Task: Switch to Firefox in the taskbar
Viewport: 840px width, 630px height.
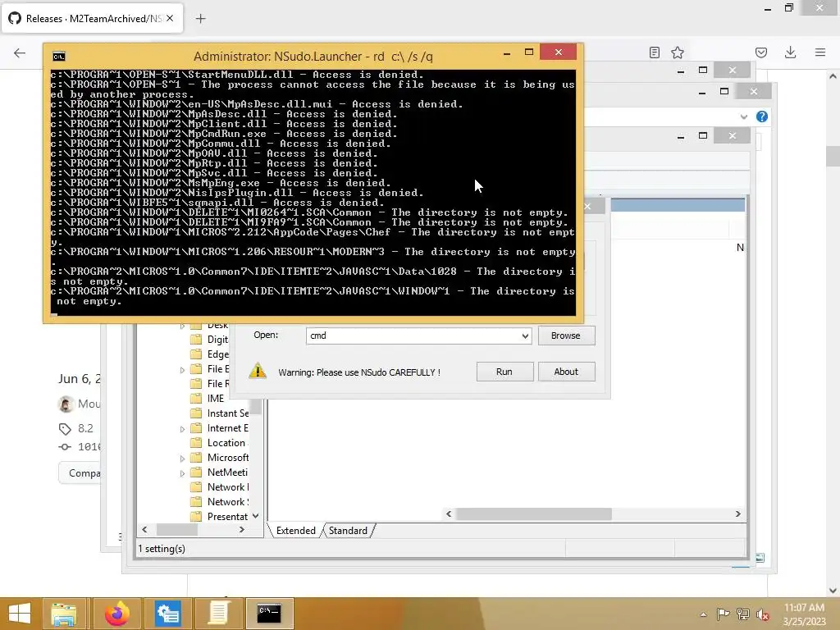Action: coord(116,614)
